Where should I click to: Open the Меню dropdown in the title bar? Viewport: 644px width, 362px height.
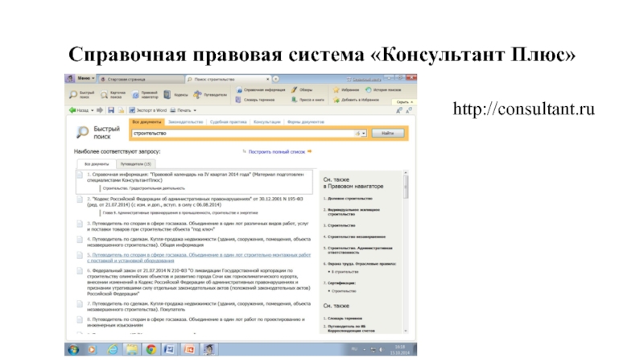click(86, 78)
